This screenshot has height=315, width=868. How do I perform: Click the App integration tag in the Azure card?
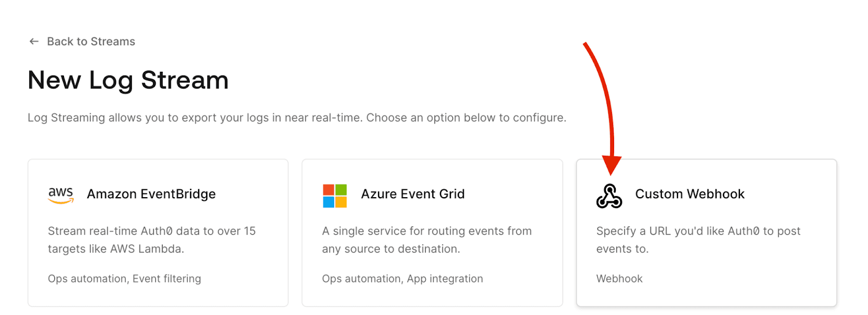click(445, 279)
